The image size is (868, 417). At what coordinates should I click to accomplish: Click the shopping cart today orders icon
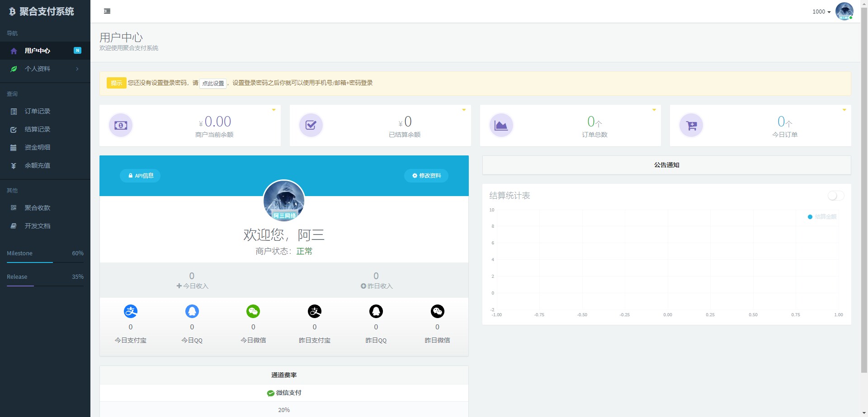pos(691,125)
